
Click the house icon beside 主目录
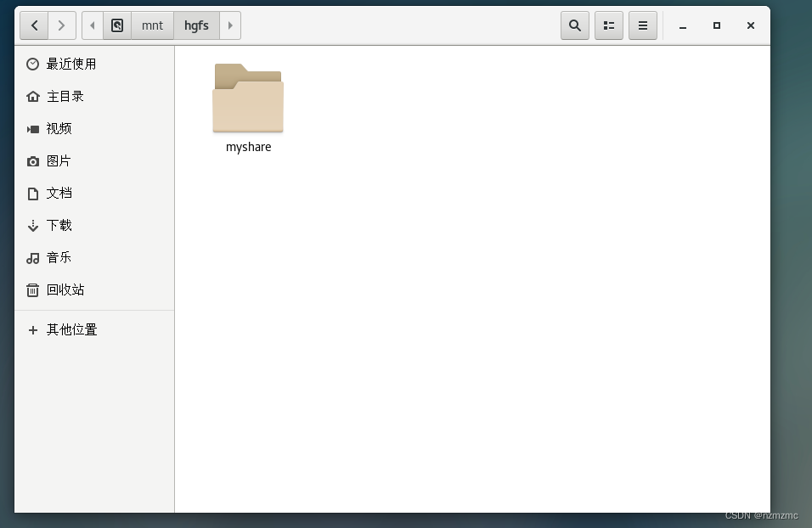(x=32, y=96)
